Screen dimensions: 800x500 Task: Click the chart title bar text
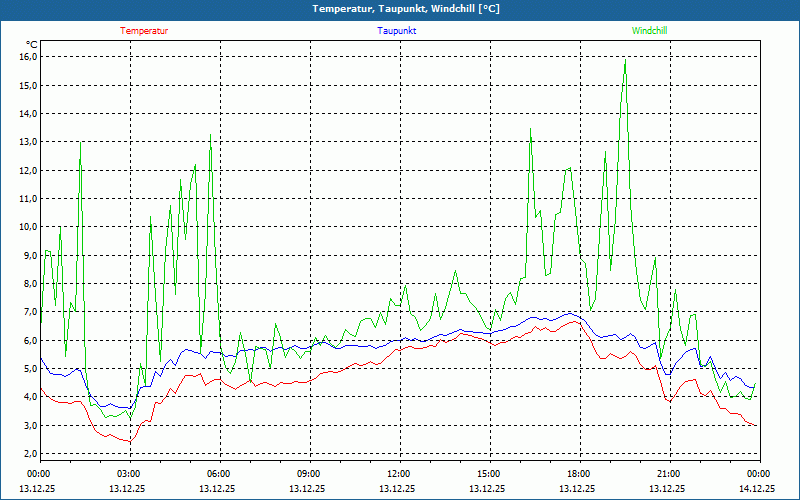pyautogui.click(x=400, y=9)
